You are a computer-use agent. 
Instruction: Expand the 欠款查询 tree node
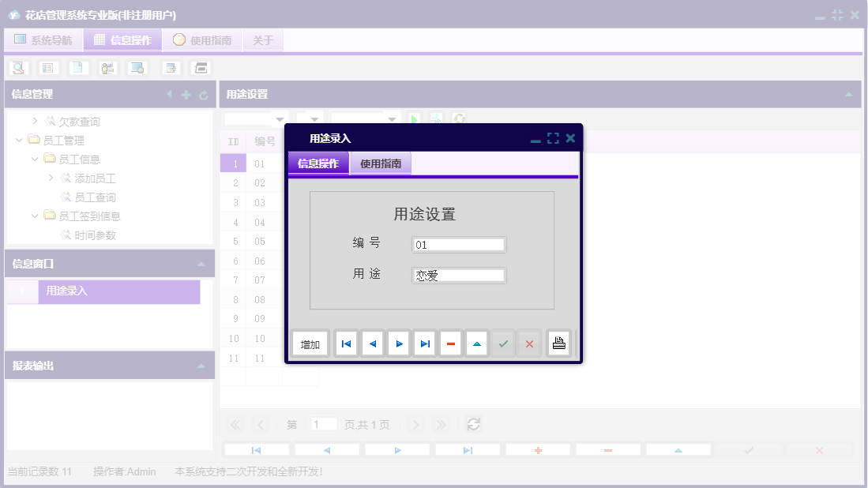36,121
